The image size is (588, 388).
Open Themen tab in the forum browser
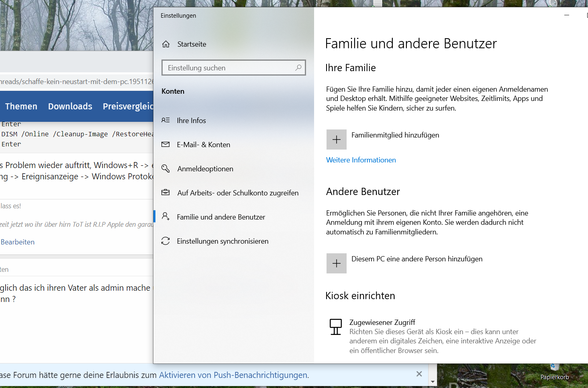point(21,106)
